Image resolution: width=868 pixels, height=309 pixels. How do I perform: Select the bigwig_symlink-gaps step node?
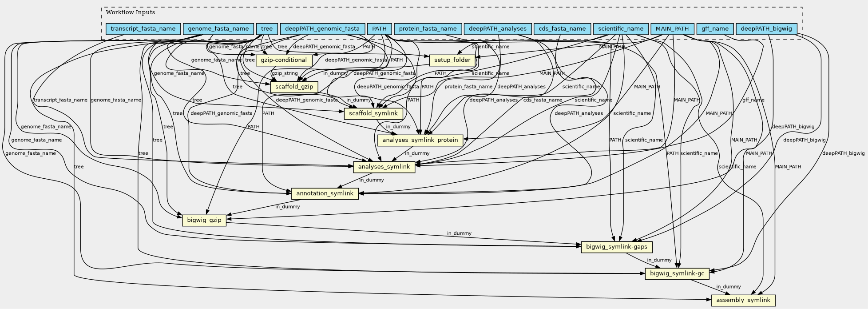coord(617,247)
